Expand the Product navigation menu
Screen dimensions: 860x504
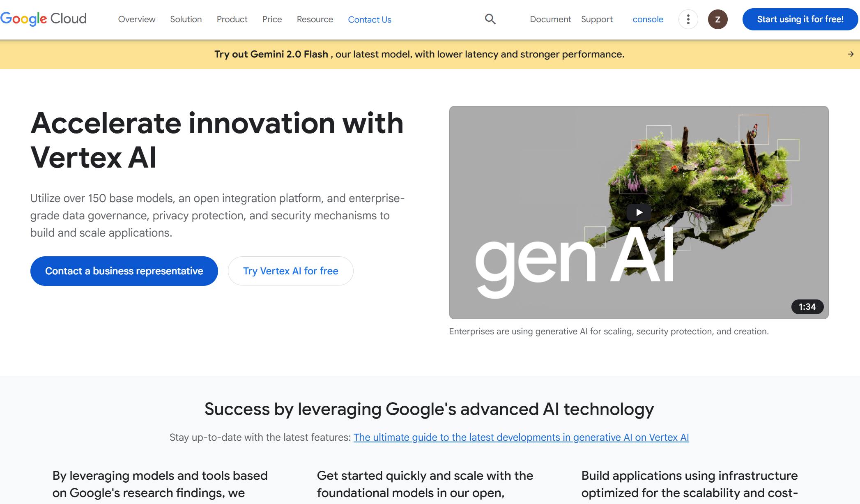tap(232, 19)
